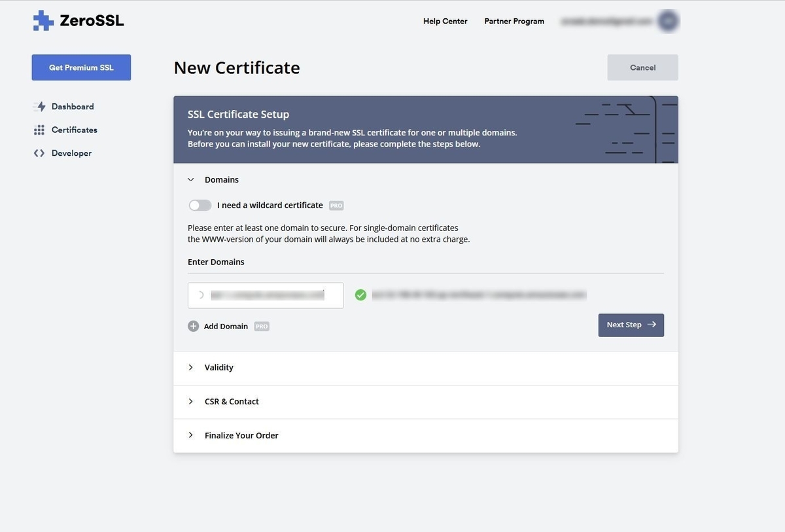Click the PRO badge next to wildcard certificate
Image resolution: width=785 pixels, height=532 pixels.
coord(336,205)
